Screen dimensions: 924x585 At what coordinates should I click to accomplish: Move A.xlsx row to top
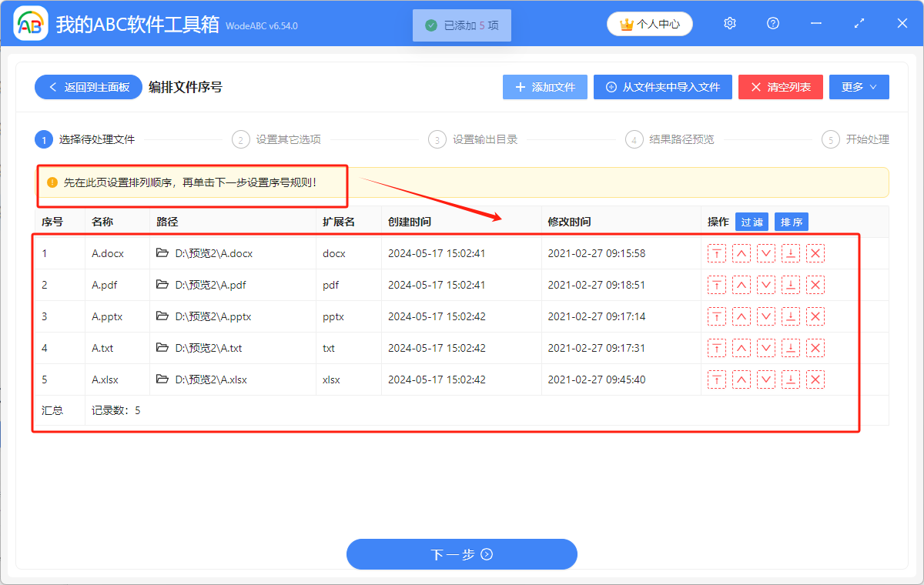716,379
